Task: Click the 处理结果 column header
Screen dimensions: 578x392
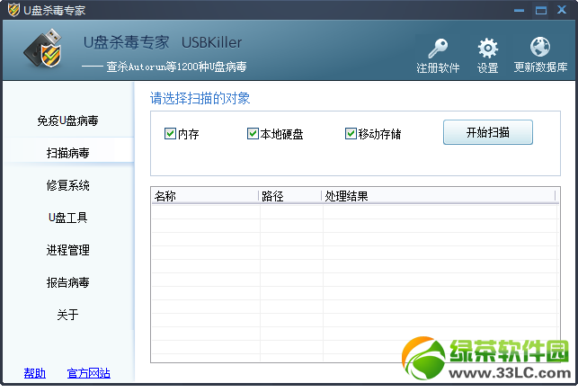Action: point(439,196)
